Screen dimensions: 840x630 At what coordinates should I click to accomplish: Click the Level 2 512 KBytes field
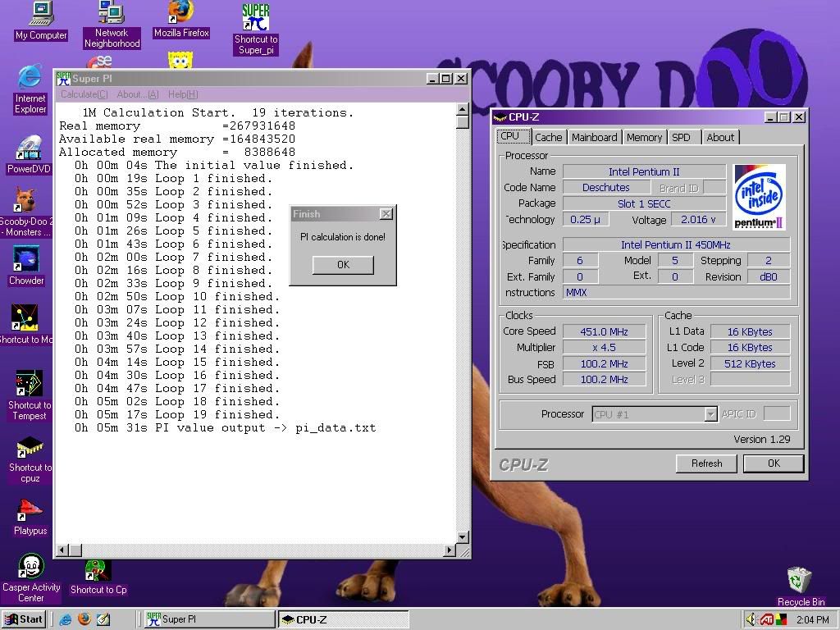(x=750, y=363)
